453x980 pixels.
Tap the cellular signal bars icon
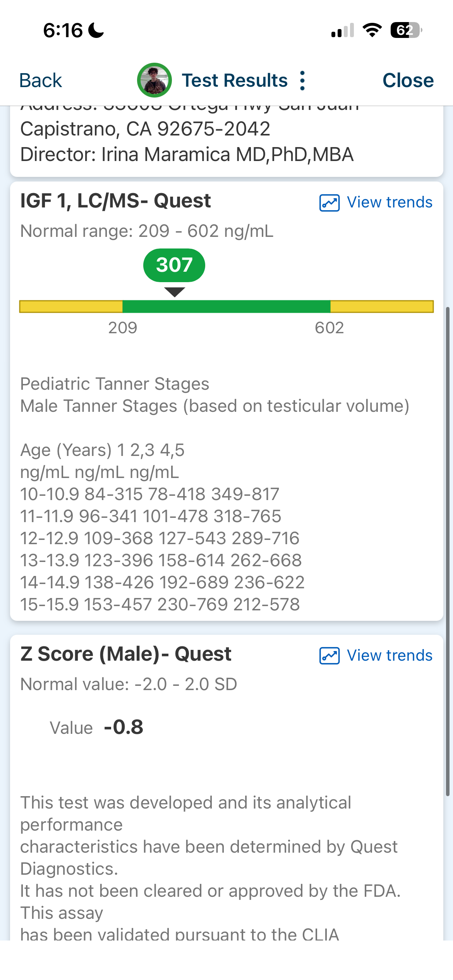pos(343,30)
